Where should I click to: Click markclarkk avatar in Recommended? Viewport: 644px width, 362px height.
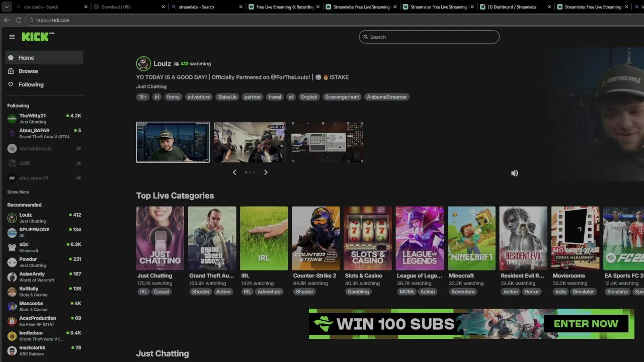click(12, 350)
